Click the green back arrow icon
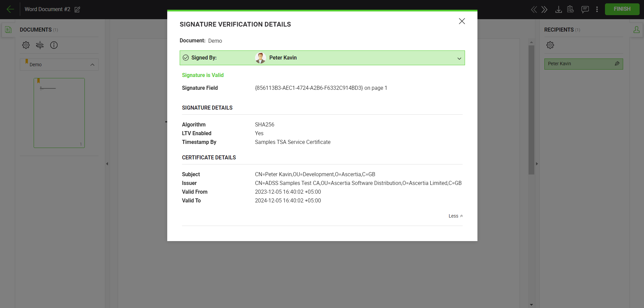 pos(10,9)
